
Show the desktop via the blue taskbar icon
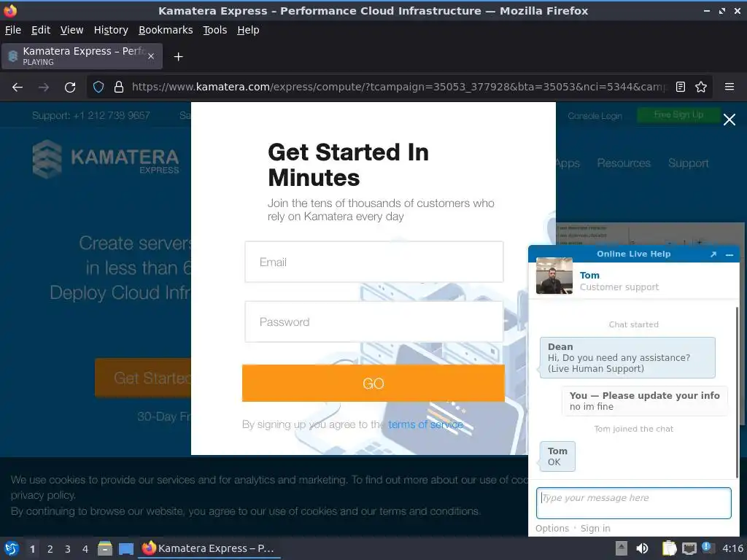[x=125, y=549]
